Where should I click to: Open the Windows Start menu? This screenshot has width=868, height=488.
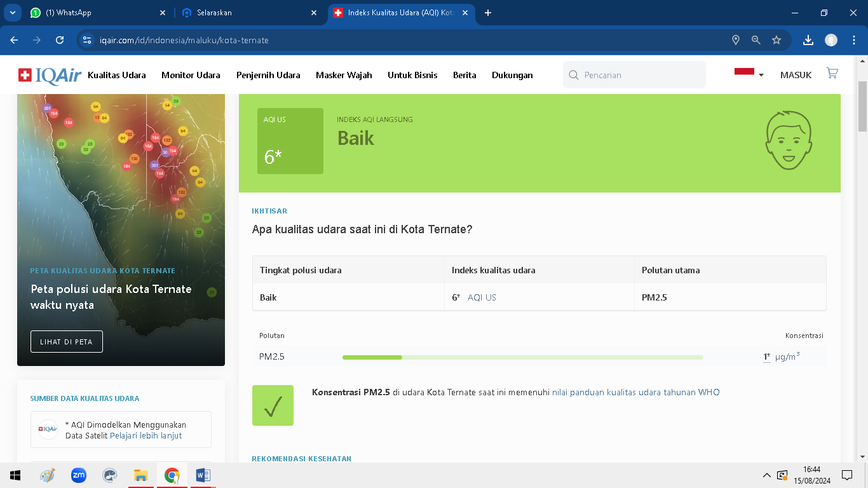[x=15, y=475]
